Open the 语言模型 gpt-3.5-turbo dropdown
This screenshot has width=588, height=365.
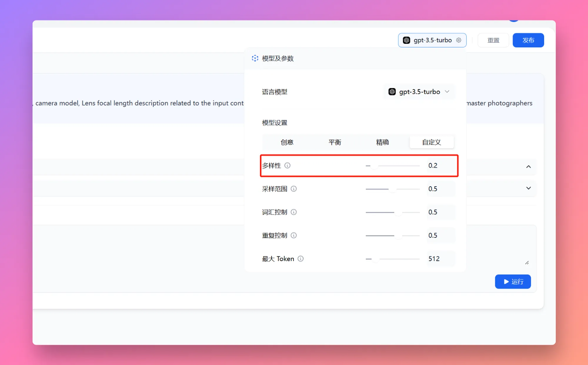pos(419,92)
